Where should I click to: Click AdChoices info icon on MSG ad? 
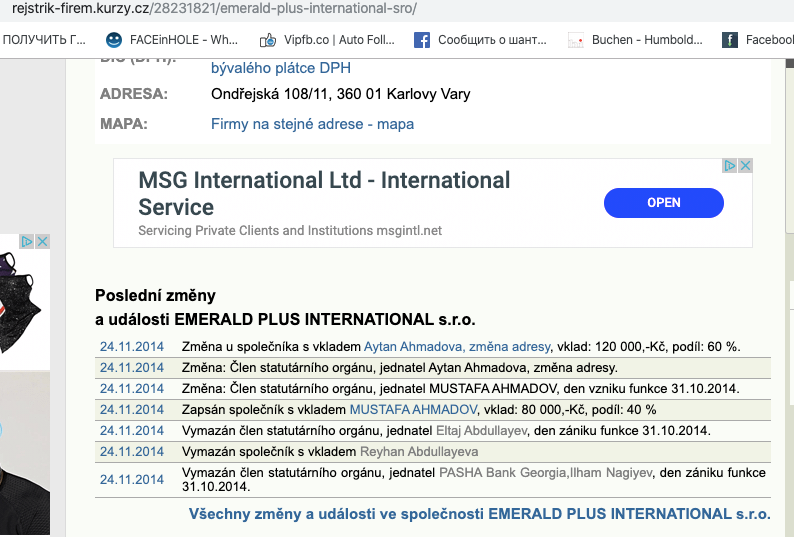tap(731, 166)
